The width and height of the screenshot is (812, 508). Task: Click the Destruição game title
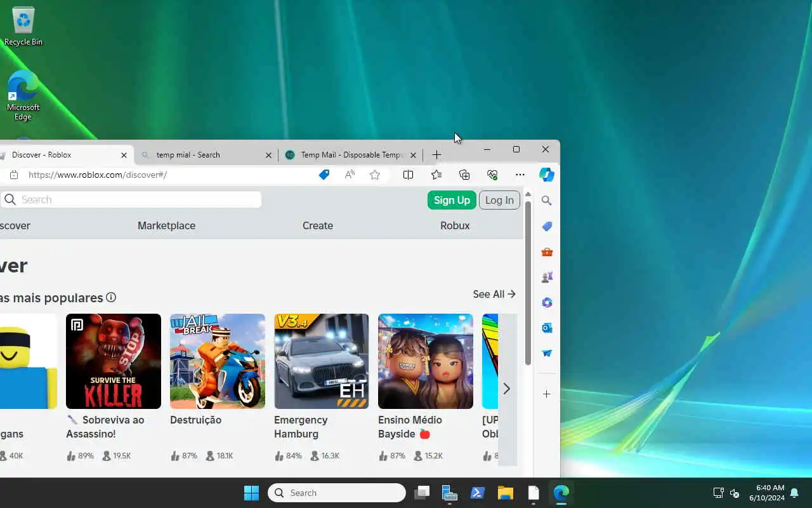click(195, 420)
